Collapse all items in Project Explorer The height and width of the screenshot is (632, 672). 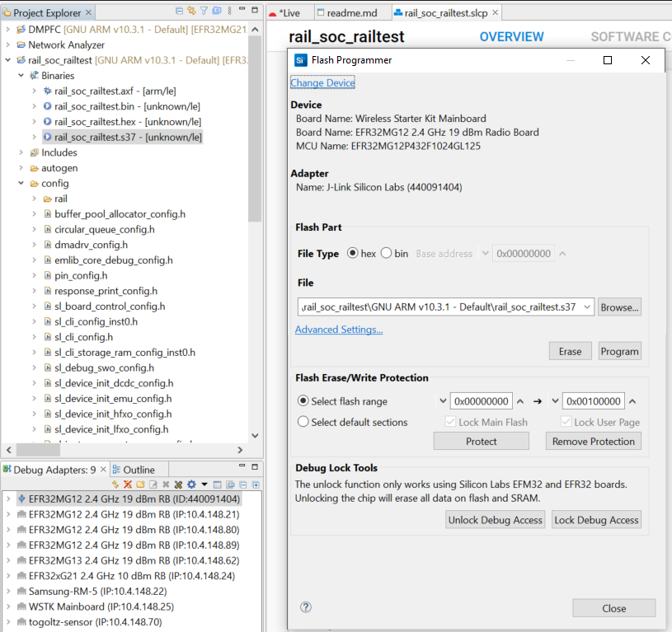coord(179,9)
